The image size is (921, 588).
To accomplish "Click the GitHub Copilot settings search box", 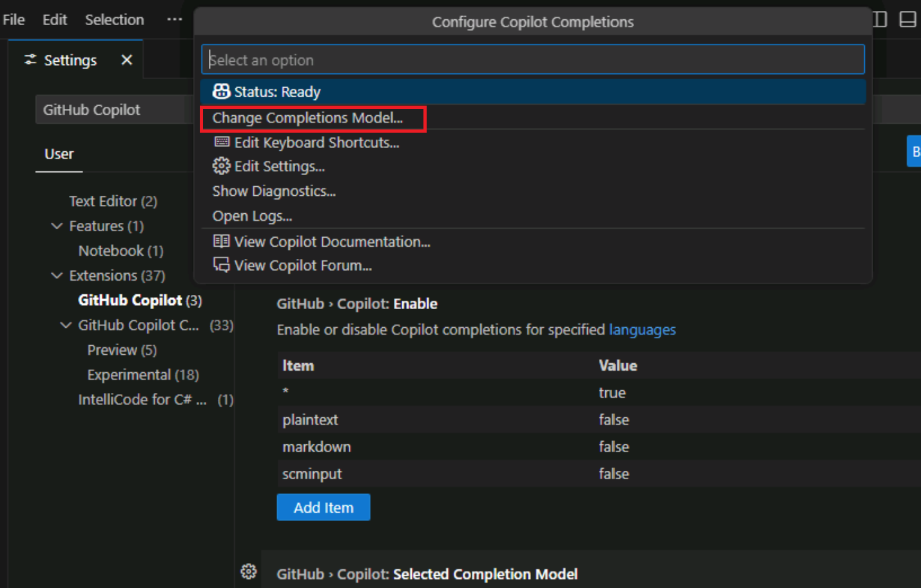I will 115,110.
